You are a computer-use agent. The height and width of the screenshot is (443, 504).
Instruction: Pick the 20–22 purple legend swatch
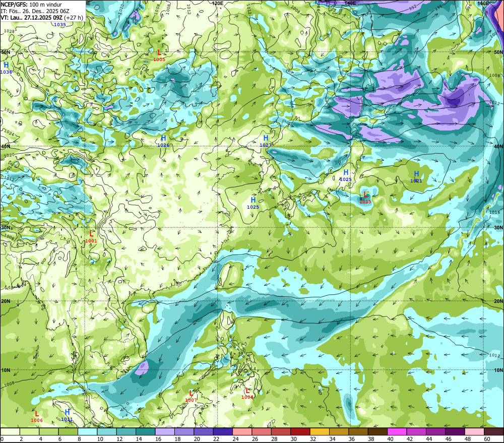tap(204, 431)
